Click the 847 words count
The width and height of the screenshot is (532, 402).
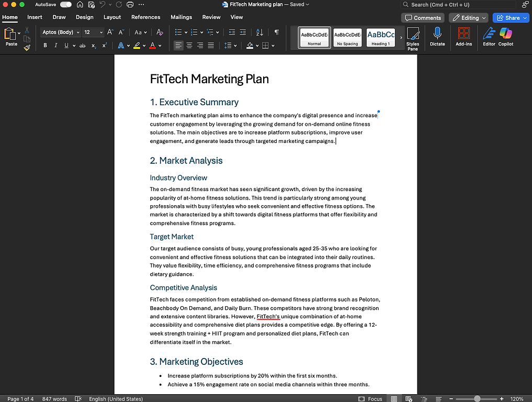pos(54,399)
